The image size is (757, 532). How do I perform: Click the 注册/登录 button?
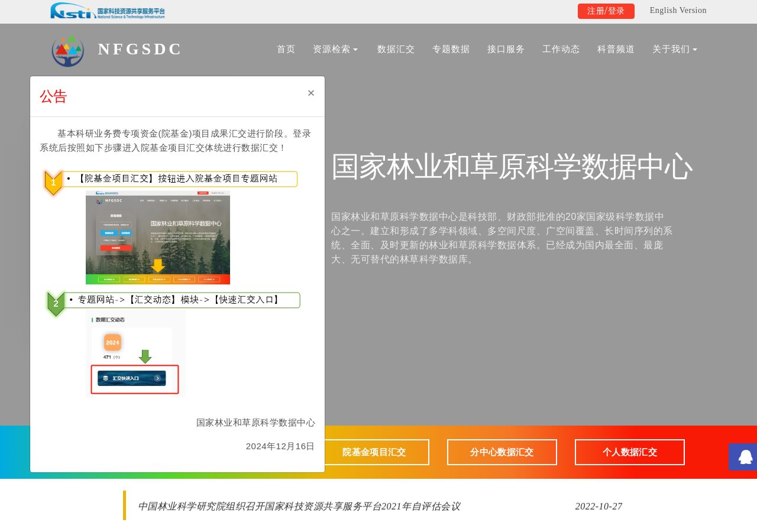click(606, 11)
